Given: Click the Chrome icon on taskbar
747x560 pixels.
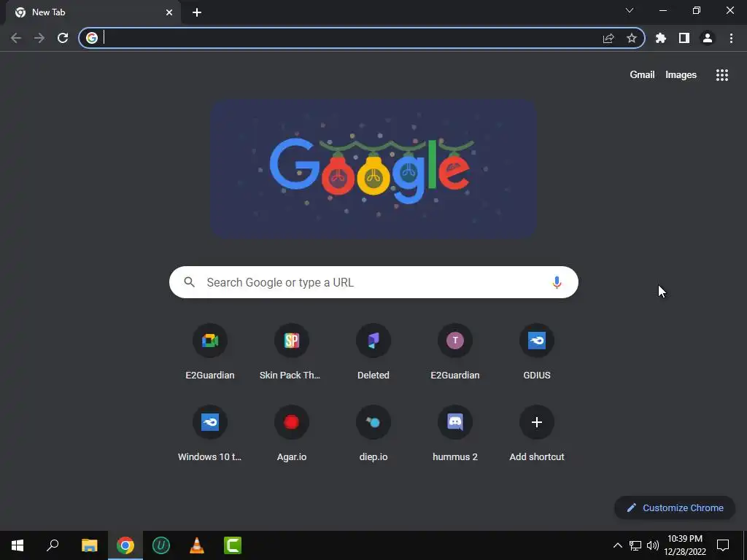Looking at the screenshot, I should coord(125,545).
